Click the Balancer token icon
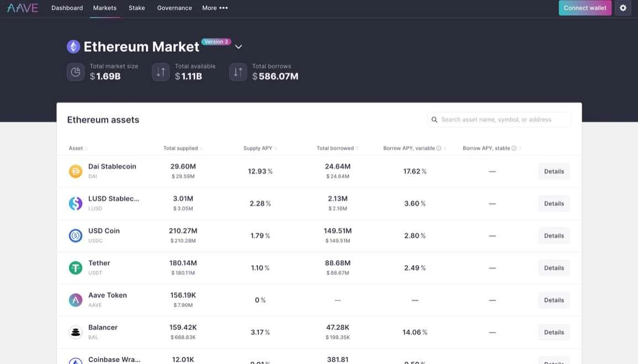This screenshot has width=638, height=364. [76, 332]
